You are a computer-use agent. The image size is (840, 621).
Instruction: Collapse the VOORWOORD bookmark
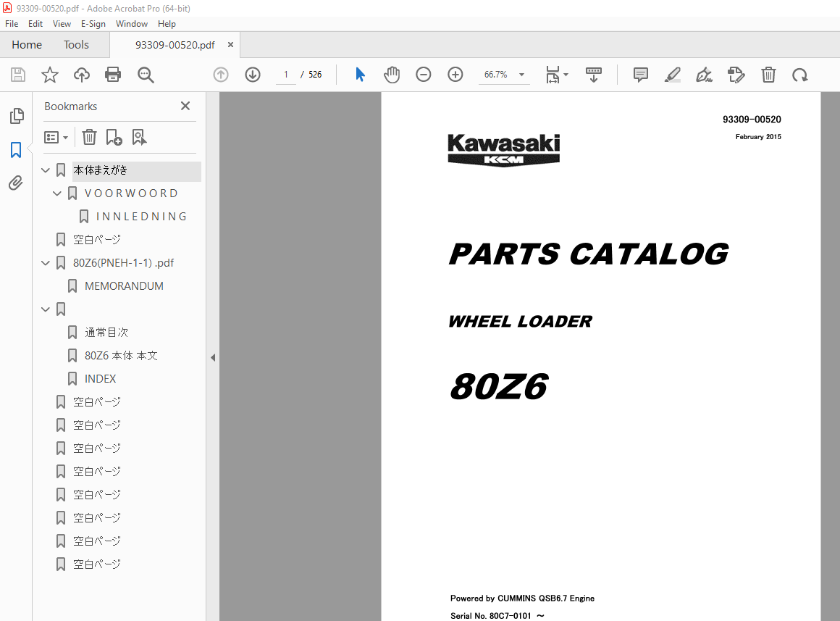pos(56,193)
